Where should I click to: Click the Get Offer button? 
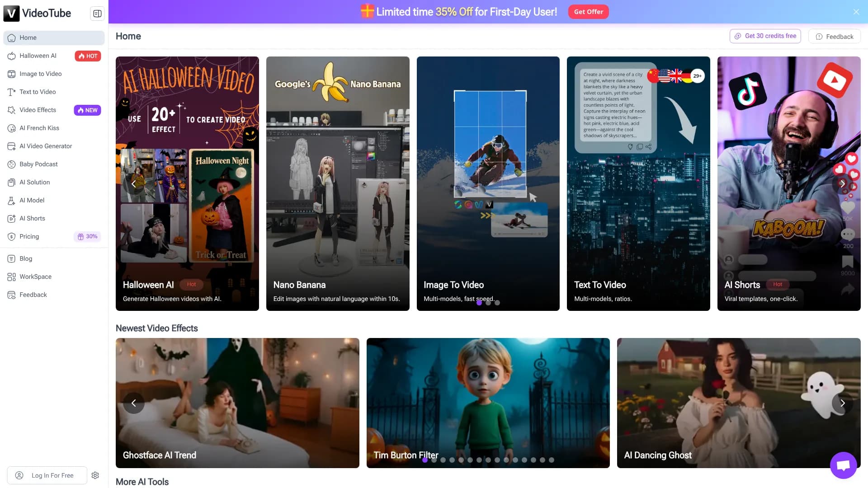588,12
